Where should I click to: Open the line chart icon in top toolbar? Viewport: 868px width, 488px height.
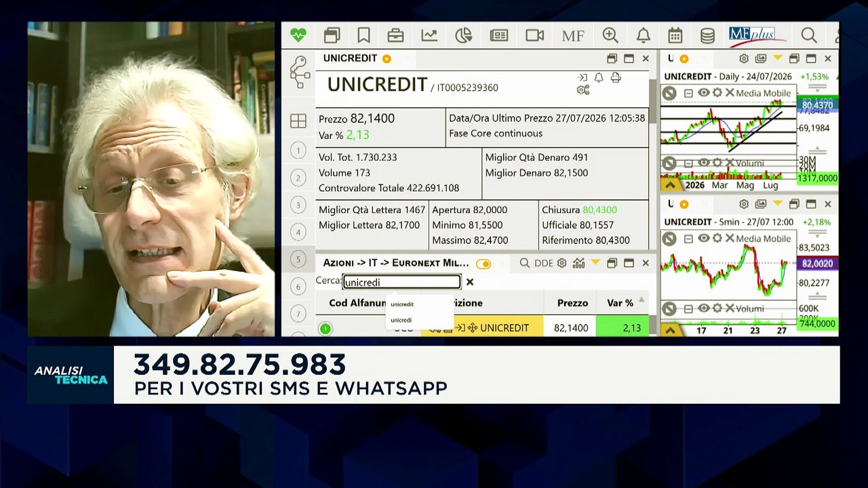click(429, 35)
